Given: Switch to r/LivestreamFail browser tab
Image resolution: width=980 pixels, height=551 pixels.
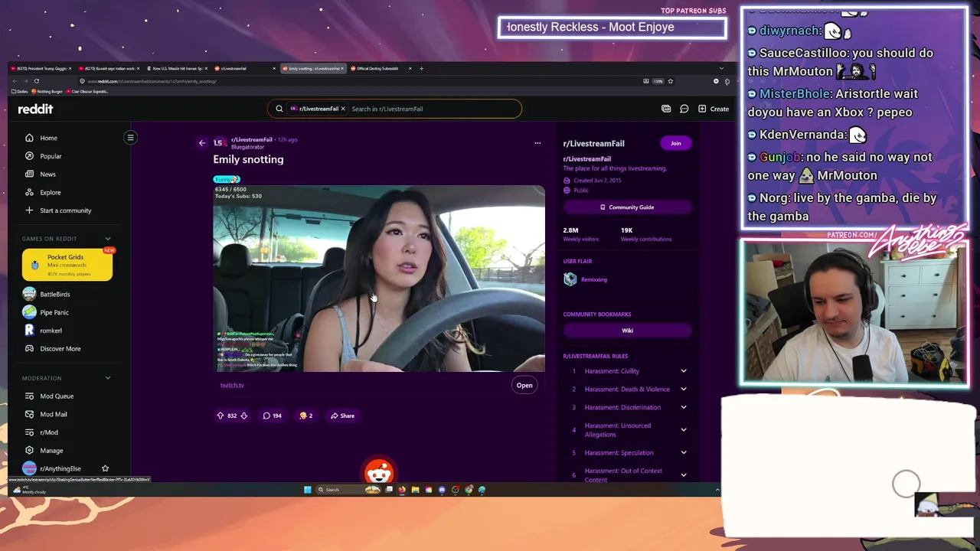Looking at the screenshot, I should (x=241, y=68).
